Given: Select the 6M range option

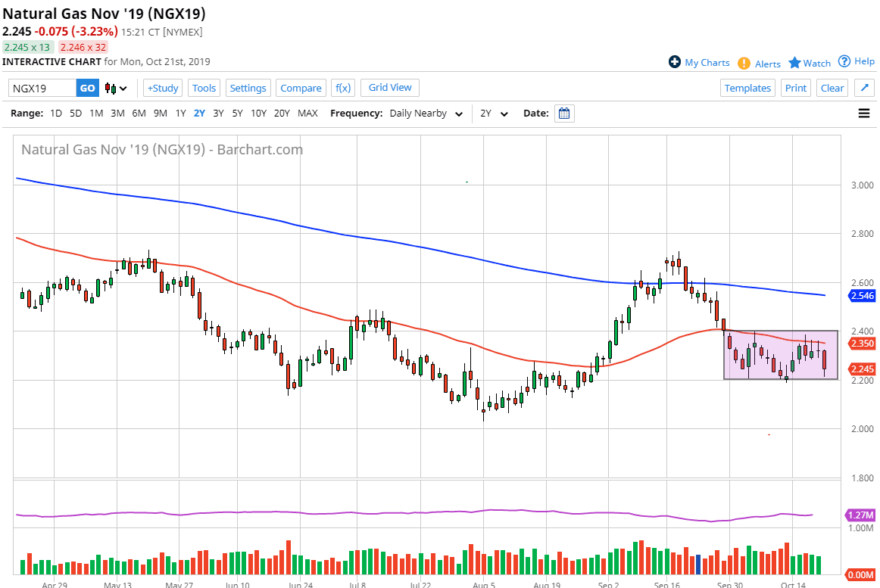Looking at the screenshot, I should coord(139,114).
